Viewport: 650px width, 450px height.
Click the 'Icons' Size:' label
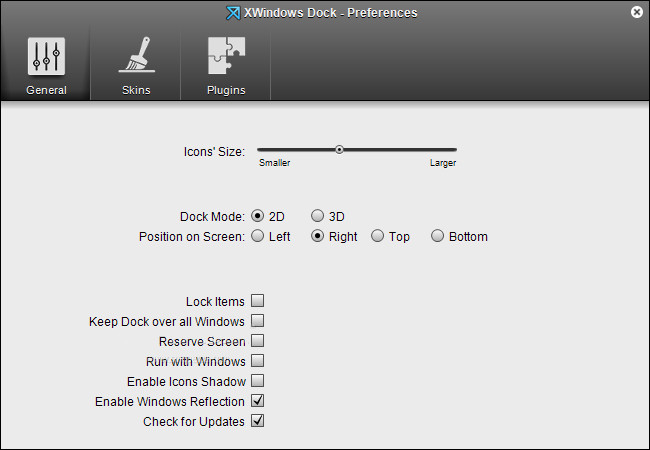[x=214, y=152]
